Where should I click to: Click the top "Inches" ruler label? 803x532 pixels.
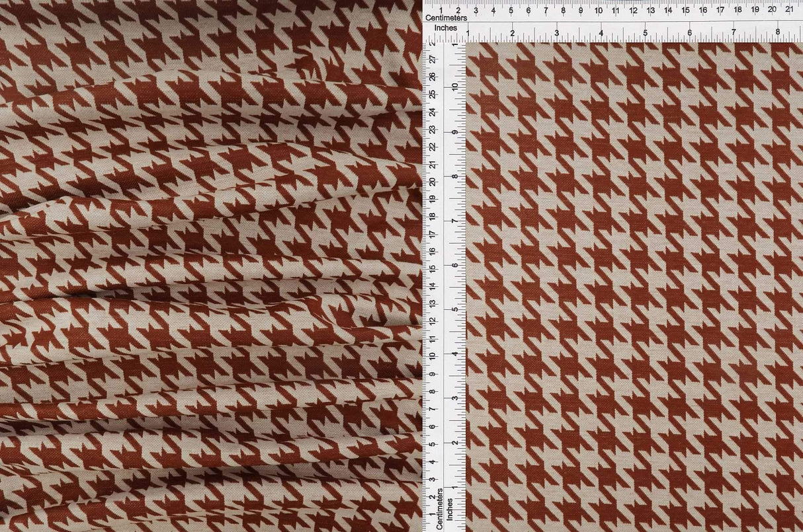click(x=447, y=28)
